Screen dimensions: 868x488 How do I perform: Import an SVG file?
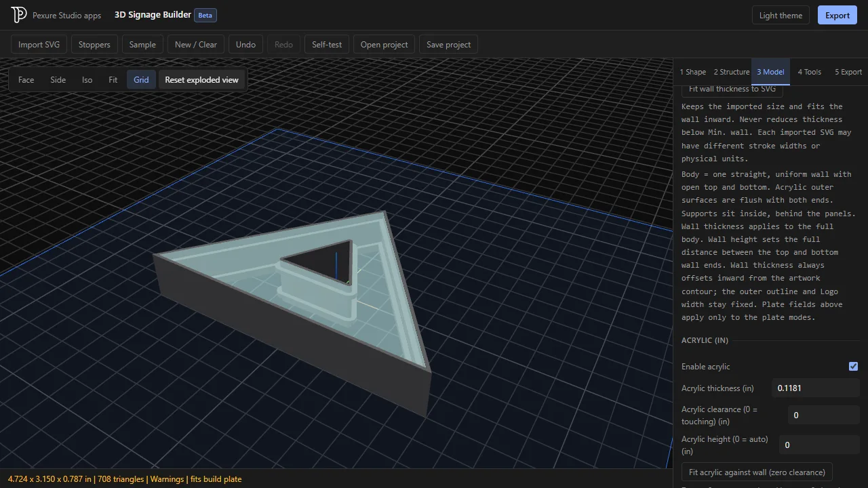pos(39,45)
